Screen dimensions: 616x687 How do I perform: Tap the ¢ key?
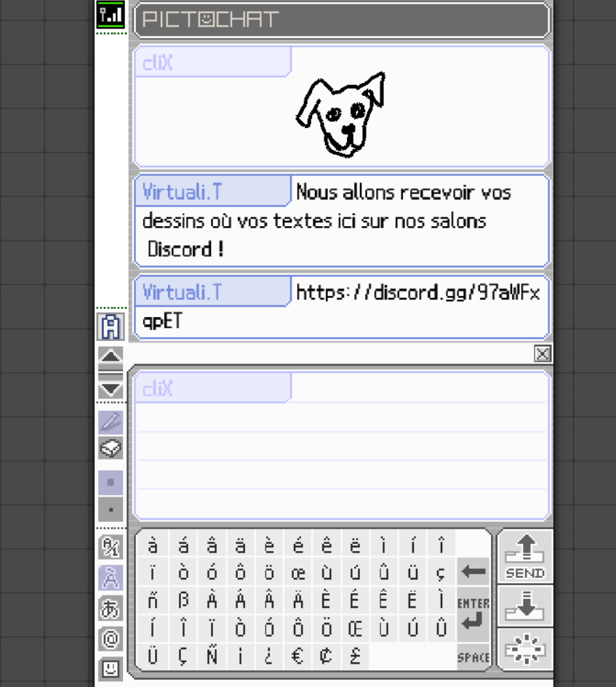point(327,656)
